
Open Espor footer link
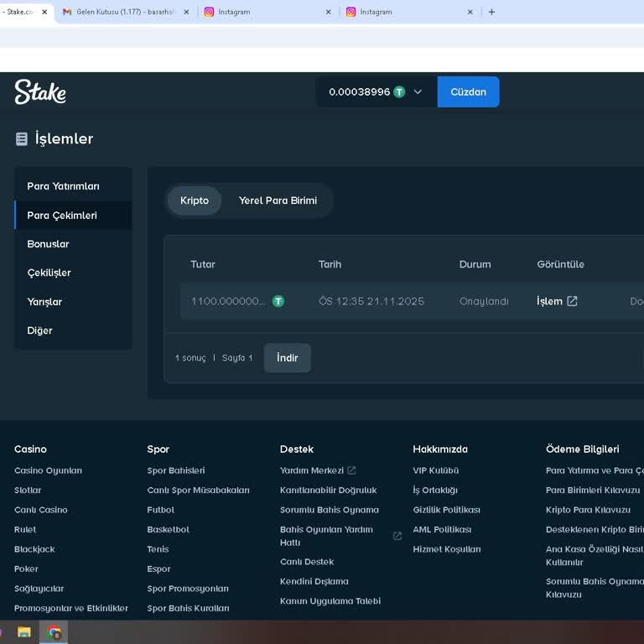[158, 569]
